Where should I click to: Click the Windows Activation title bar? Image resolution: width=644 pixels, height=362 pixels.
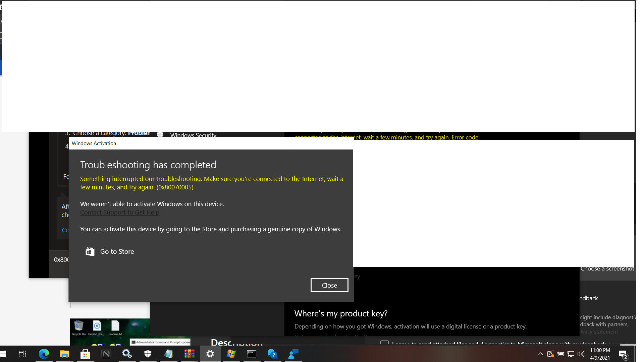tap(211, 143)
